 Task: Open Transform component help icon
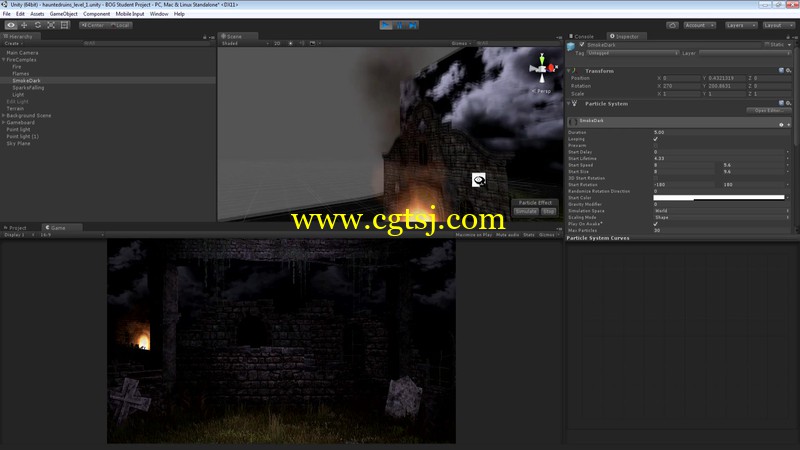[781, 70]
